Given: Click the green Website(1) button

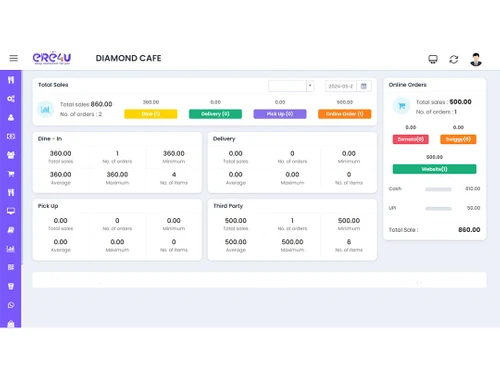Looking at the screenshot, I should pos(434,169).
